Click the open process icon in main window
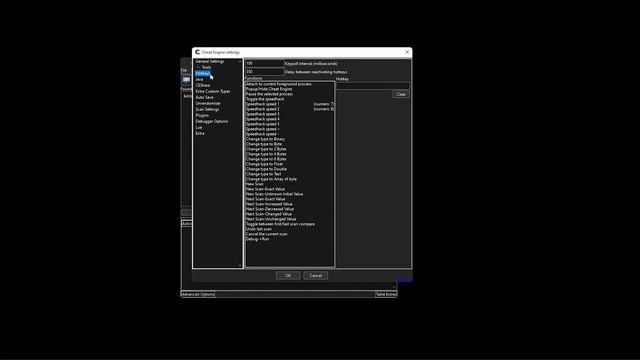 186,80
